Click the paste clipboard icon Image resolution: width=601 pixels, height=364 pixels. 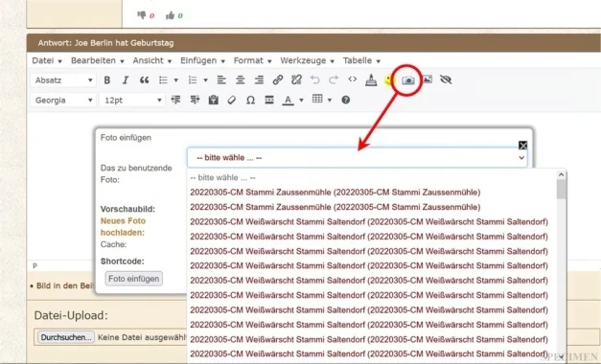tap(214, 100)
